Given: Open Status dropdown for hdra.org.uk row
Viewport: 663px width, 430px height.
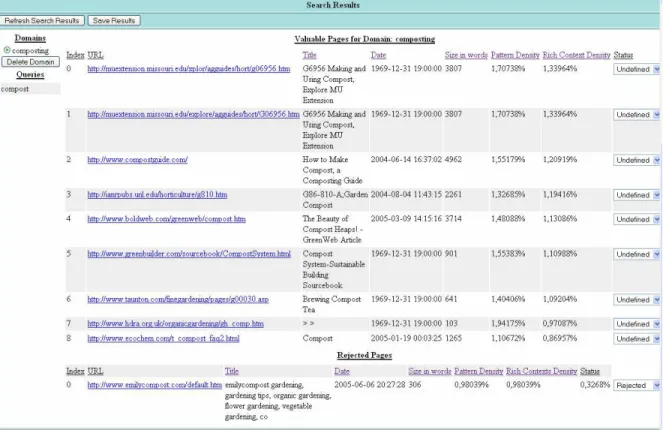Looking at the screenshot, I should (636, 324).
